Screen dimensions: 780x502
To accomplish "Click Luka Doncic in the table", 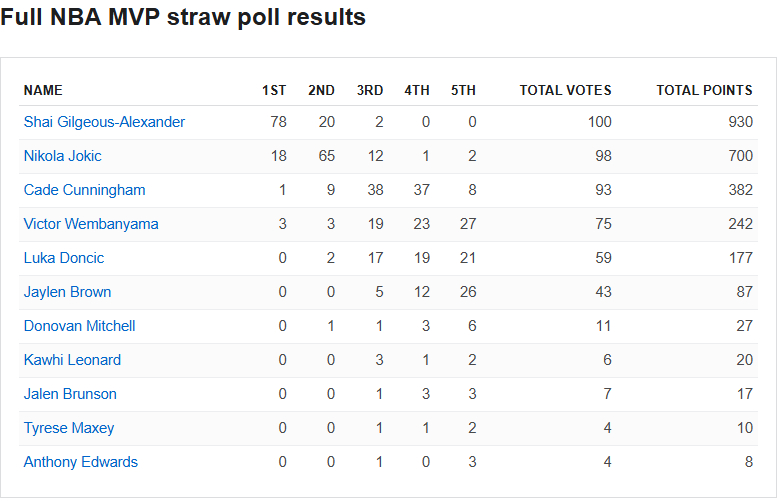I will [x=64, y=258].
